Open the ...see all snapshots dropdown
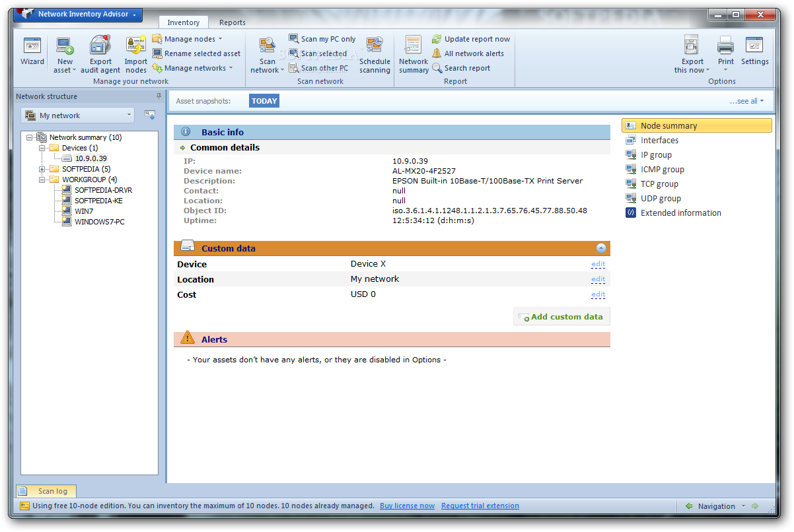 [746, 101]
